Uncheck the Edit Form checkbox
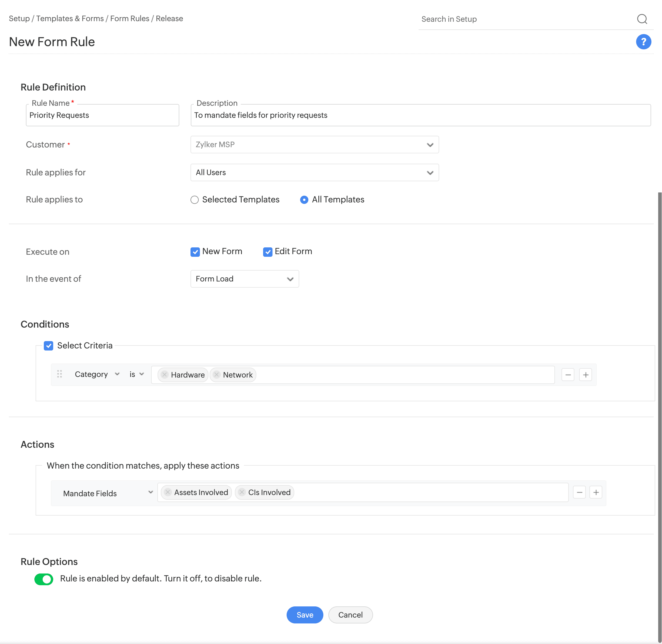Screen dimensions: 662x644 coord(268,252)
